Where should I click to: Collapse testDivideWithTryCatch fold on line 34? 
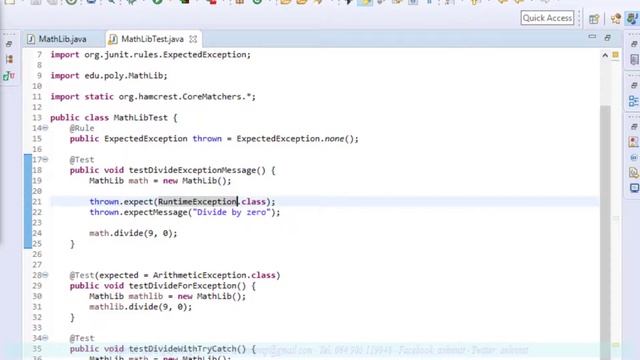click(x=45, y=338)
